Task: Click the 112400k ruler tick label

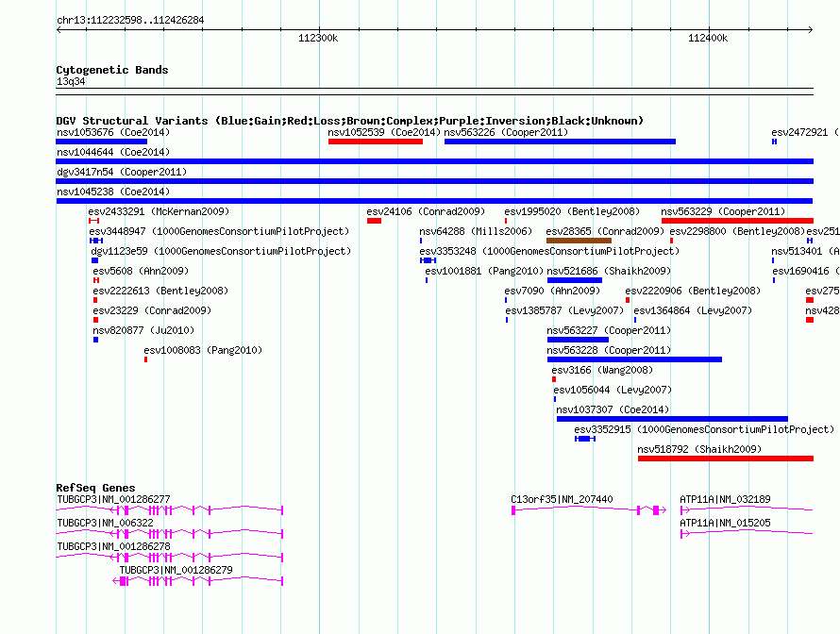Action: [x=708, y=38]
